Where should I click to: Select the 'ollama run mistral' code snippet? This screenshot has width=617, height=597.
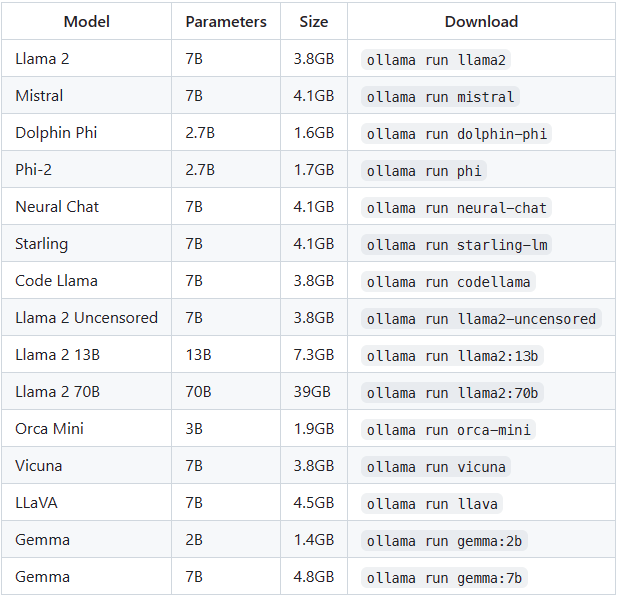click(440, 97)
